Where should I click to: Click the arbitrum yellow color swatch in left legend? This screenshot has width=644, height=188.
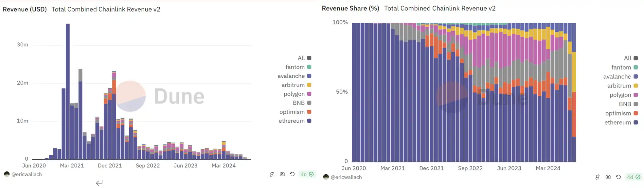point(309,85)
